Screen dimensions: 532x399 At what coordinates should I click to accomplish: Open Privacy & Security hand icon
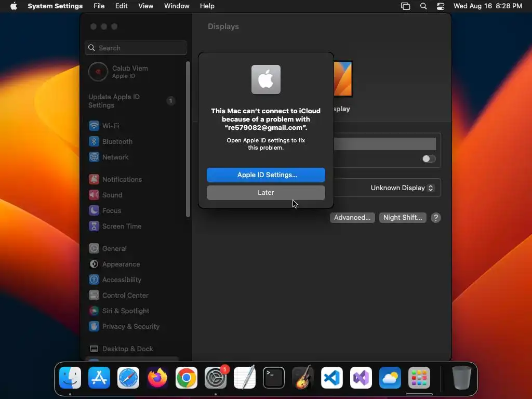(x=94, y=327)
